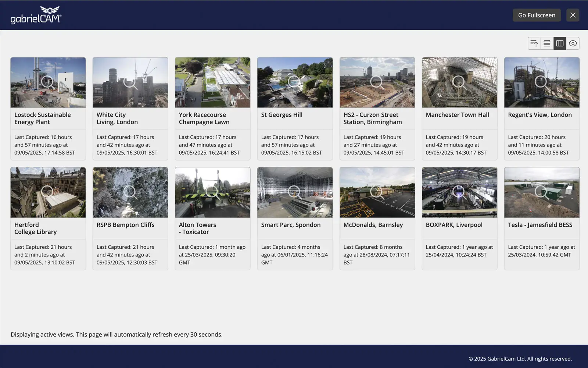Click the sort order icon
Image resolution: width=588 pixels, height=368 pixels.
click(x=534, y=43)
